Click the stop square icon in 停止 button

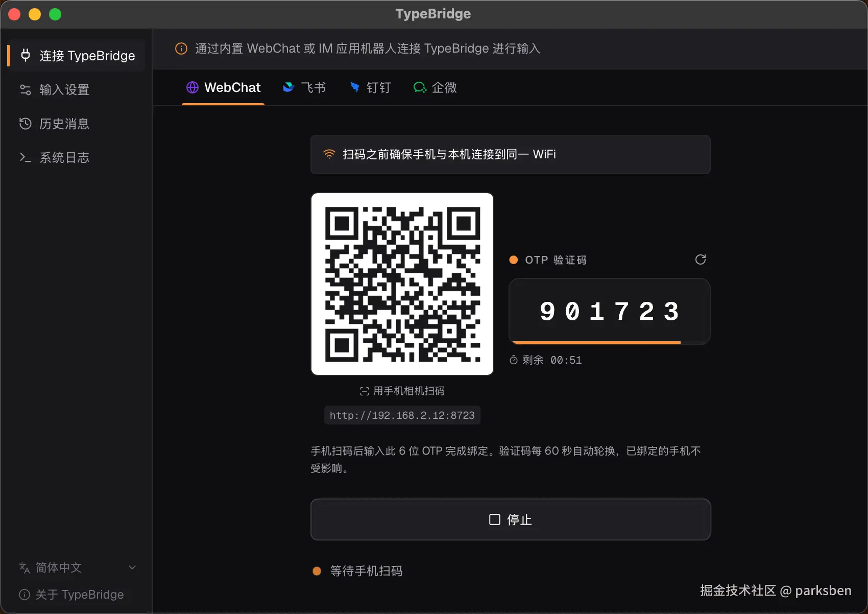(x=495, y=519)
